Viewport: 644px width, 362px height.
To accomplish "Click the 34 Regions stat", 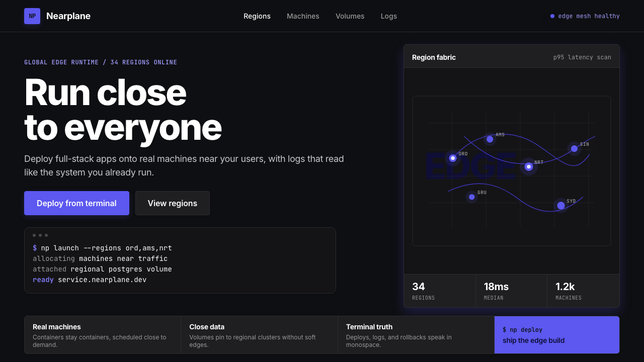I will [440, 291].
